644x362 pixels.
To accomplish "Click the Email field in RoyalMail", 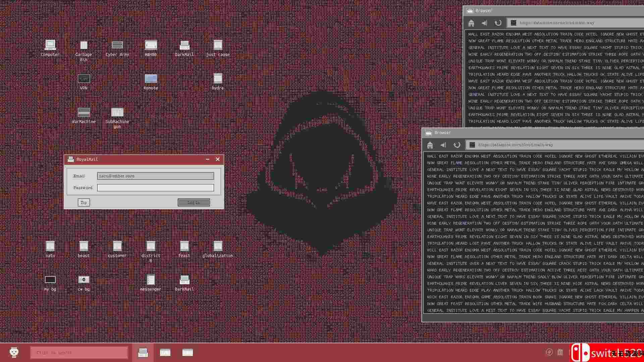I will click(155, 176).
